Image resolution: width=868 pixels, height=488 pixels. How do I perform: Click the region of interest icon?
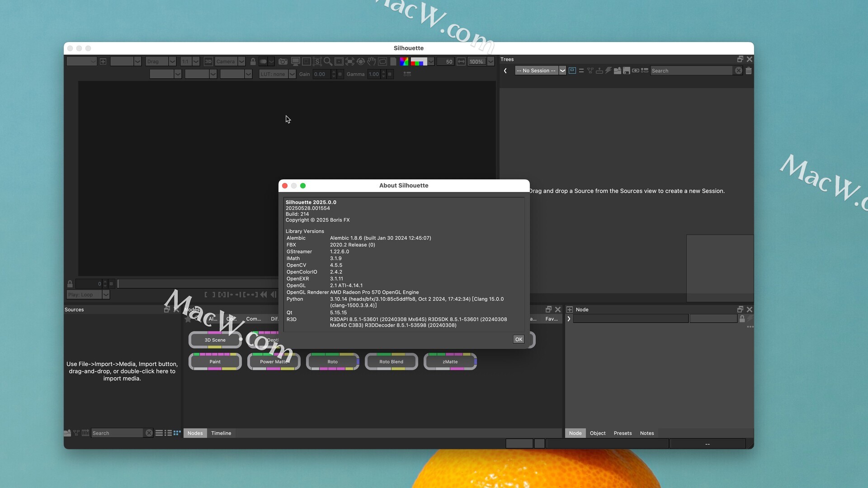click(x=307, y=61)
